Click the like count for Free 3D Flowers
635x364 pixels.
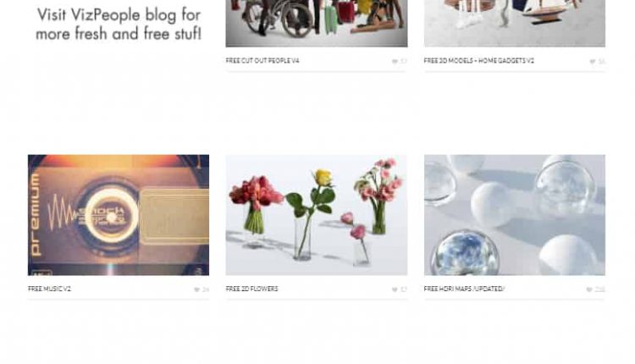(x=403, y=290)
